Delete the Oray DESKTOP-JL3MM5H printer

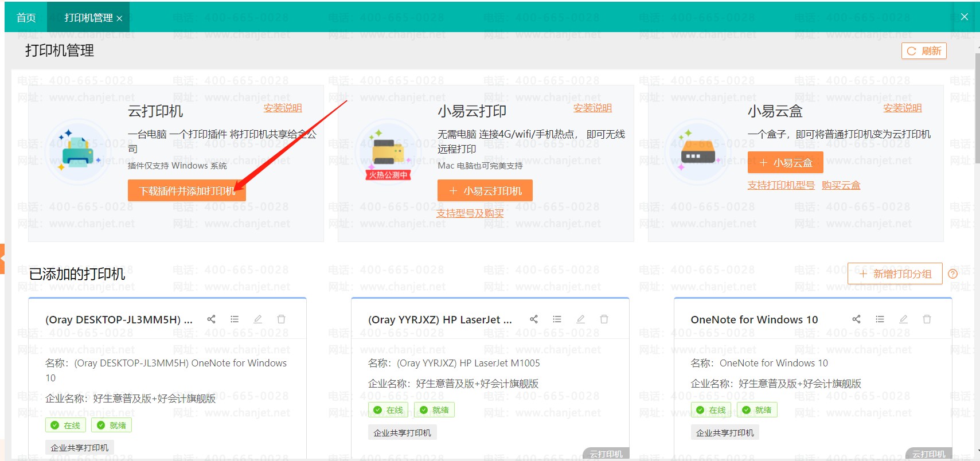pyautogui.click(x=281, y=319)
